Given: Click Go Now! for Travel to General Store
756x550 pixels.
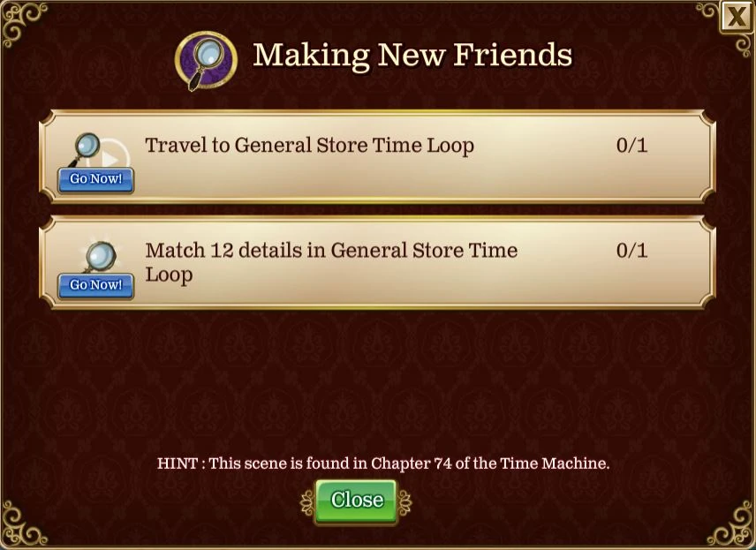Looking at the screenshot, I should (x=96, y=180).
